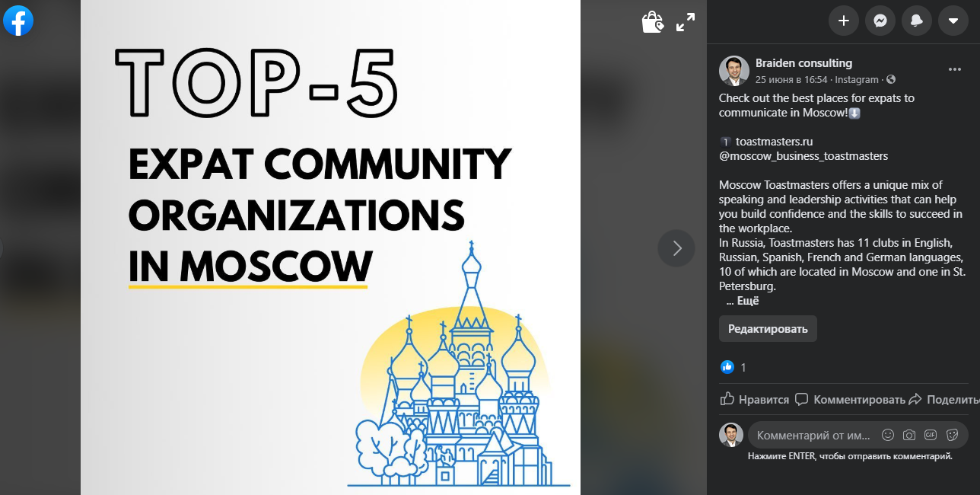Click the TOP-5 expat organizations photo
This screenshot has height=495, width=980.
[330, 247]
